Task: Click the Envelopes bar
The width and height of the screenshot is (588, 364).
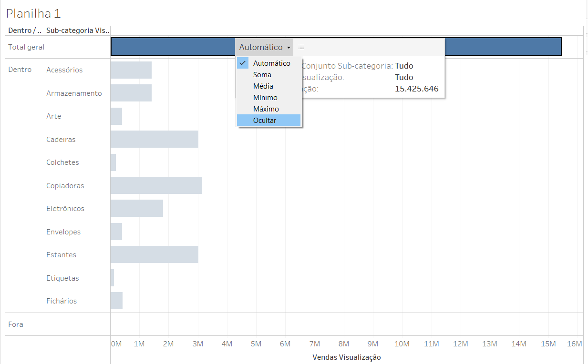Action: pos(116,232)
